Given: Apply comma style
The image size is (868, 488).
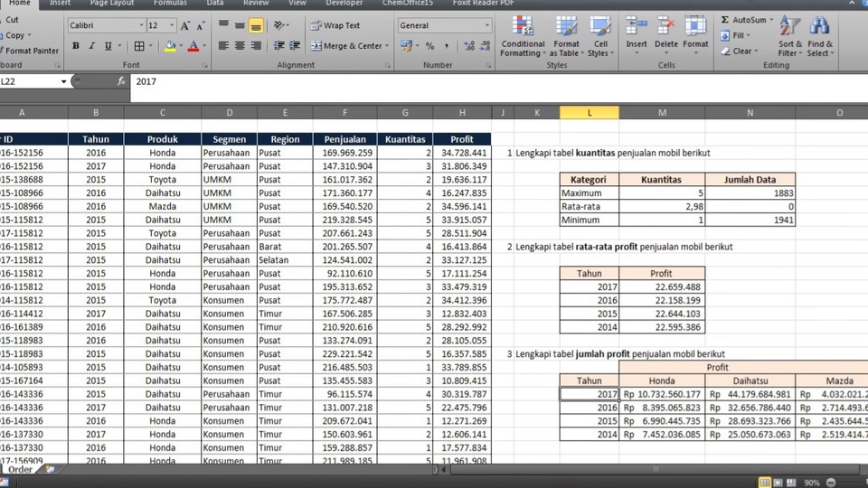Looking at the screenshot, I should tap(446, 46).
